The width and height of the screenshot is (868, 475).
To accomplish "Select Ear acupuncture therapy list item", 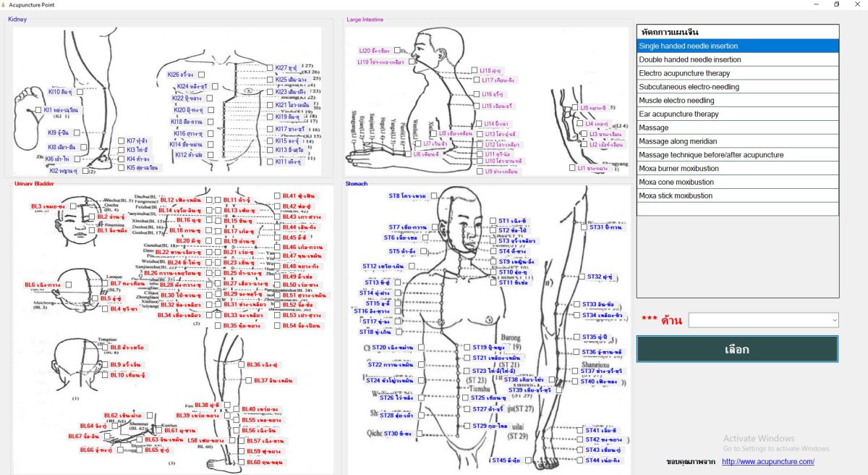I will [738, 114].
